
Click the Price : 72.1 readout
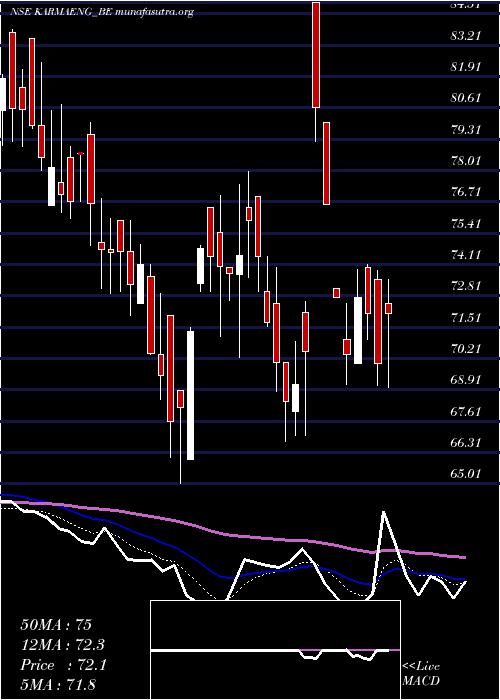pos(63,665)
